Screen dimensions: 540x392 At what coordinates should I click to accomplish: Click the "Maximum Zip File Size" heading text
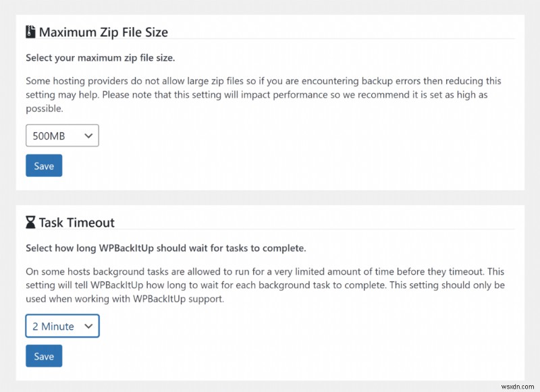(x=103, y=32)
